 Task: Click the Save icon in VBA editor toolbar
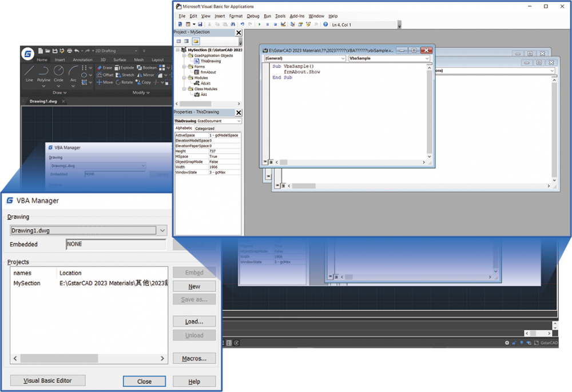tap(200, 25)
